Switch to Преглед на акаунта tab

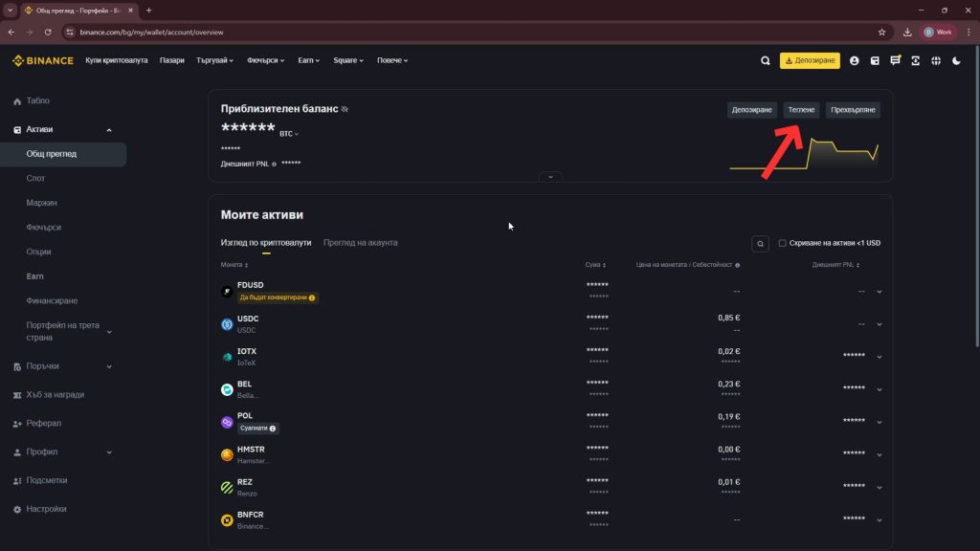point(360,243)
